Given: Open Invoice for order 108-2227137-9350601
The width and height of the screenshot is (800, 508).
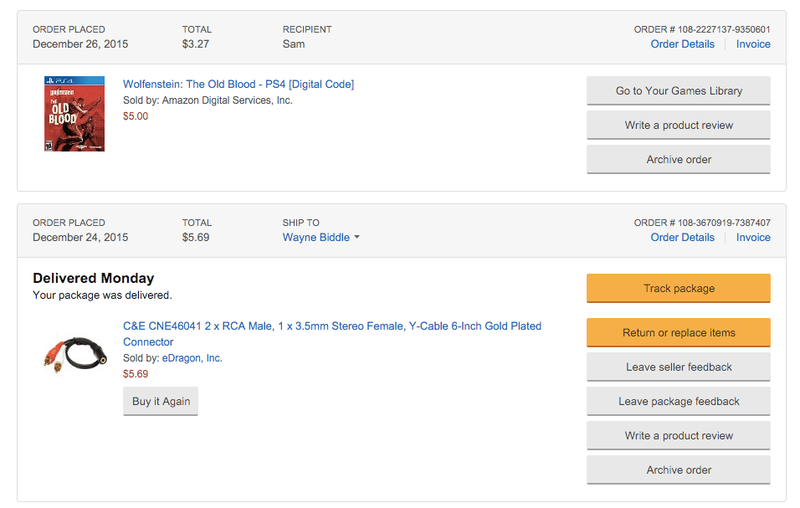Looking at the screenshot, I should click(x=753, y=44).
